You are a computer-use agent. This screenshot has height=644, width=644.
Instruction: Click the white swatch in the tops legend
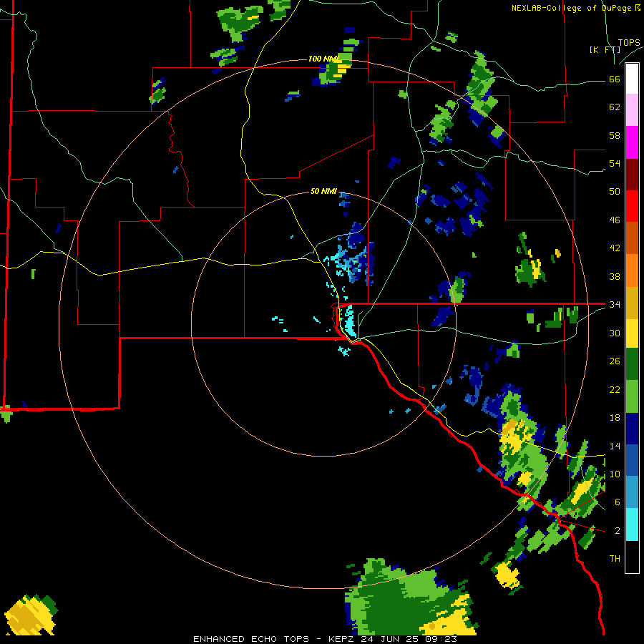coord(632,79)
